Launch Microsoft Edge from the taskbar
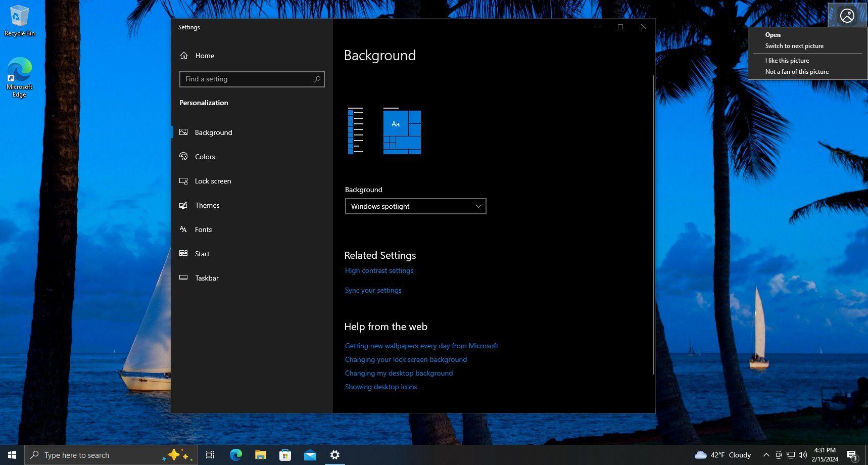Screen dimensions: 868x465 [235, 455]
